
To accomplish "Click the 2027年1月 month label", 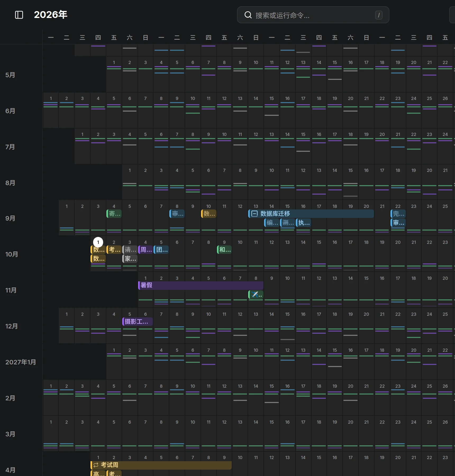I will pos(21,362).
